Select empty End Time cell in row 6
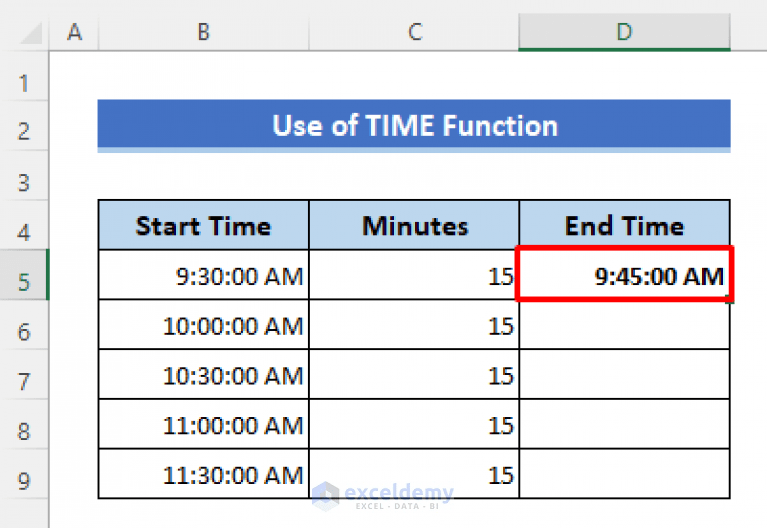The image size is (767, 528). (x=624, y=325)
